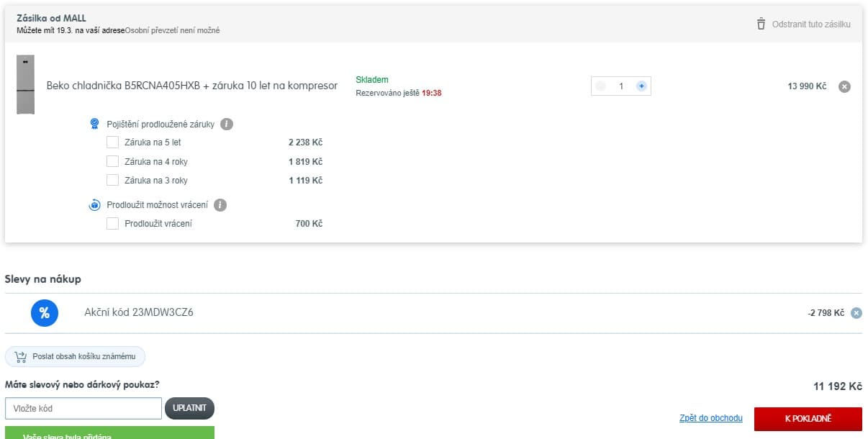Increase the Beko fridge quantity with plus
This screenshot has height=439, width=868.
[641, 86]
